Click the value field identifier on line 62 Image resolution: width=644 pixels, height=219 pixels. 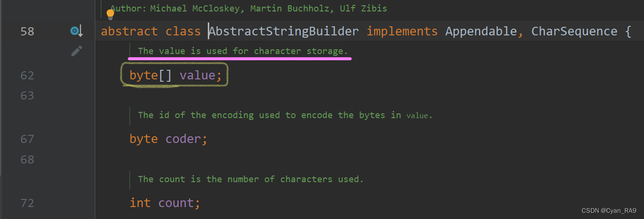coord(197,76)
